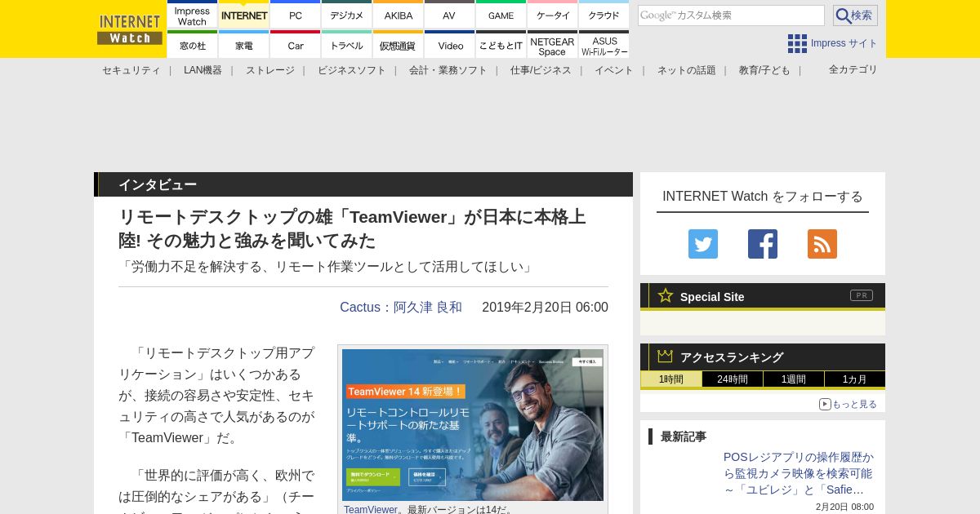Viewport: 980px width, 514px height.
Task: Open the Facebook follow icon
Action: [x=763, y=244]
